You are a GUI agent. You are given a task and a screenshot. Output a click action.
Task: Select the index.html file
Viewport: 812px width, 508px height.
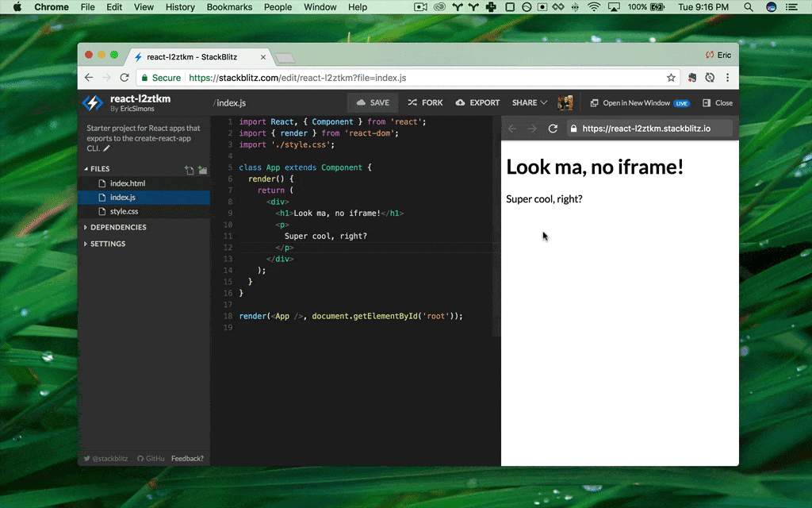(127, 183)
